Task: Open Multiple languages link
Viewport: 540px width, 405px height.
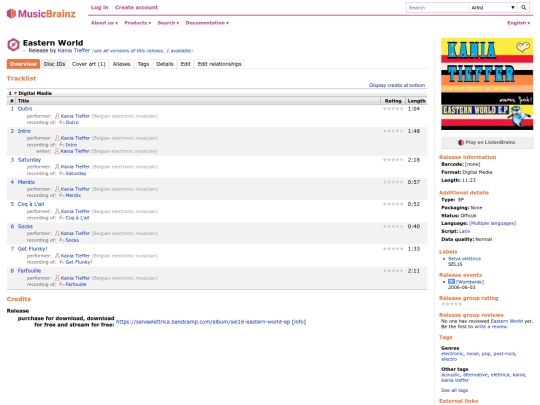Action: point(492,224)
